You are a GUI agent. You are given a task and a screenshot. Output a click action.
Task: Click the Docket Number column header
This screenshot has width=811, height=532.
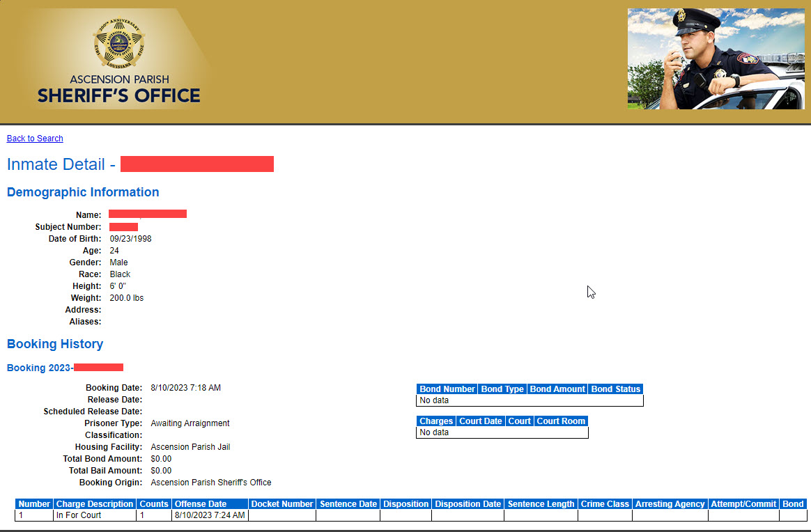pos(282,504)
